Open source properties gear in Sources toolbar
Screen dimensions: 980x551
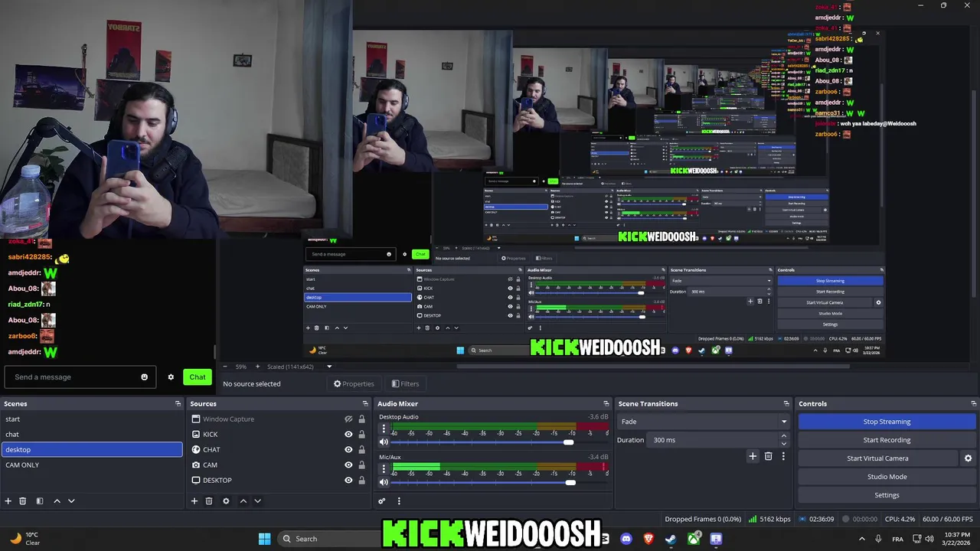(226, 500)
